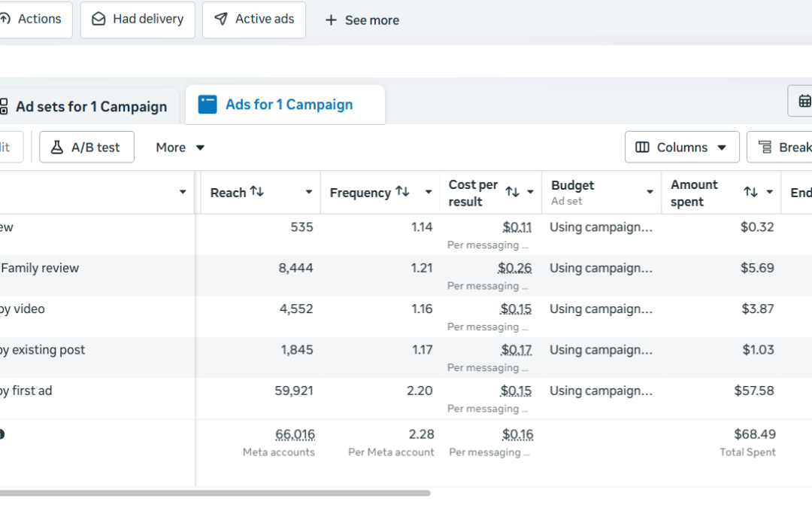Open Reach column options arrow

tap(309, 192)
